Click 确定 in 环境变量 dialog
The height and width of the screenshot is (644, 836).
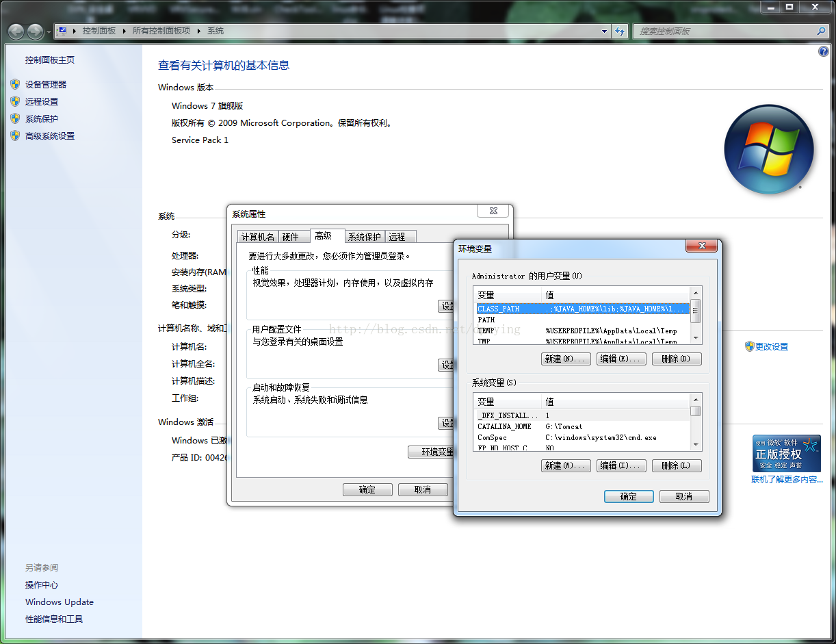coord(629,496)
